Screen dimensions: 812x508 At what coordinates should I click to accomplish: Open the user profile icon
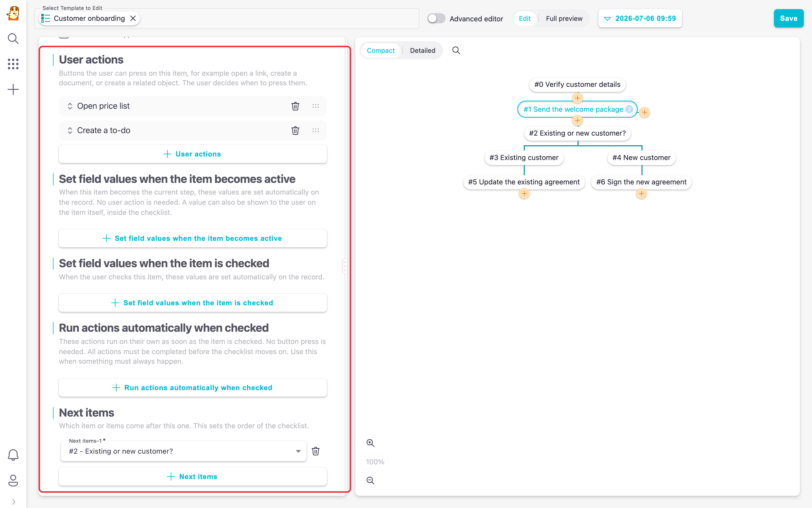pos(13,481)
